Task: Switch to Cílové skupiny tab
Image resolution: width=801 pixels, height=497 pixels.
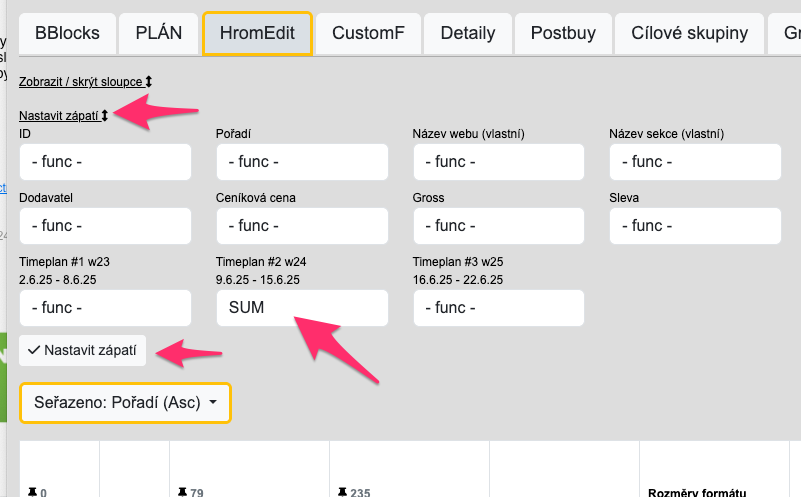Action: click(689, 33)
